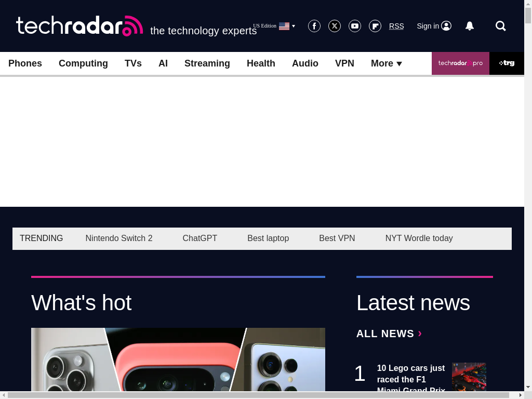Read the 10 Lego cars F1 article
Screen dimensions: 532x399
click(x=411, y=377)
